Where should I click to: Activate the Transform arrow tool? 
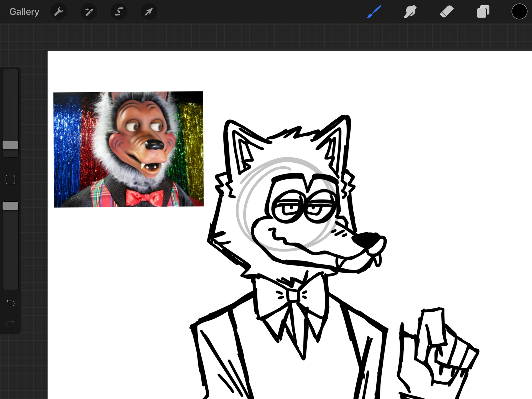click(149, 12)
